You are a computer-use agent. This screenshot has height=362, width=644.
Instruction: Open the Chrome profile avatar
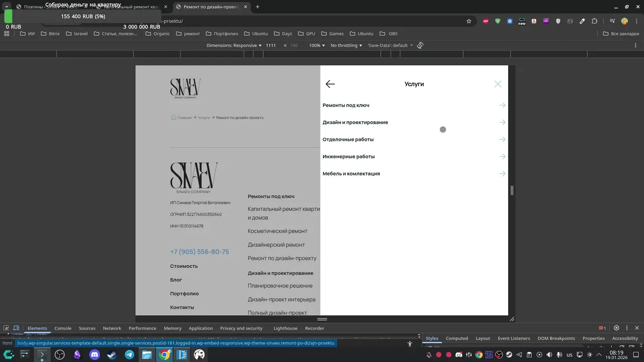point(624,21)
